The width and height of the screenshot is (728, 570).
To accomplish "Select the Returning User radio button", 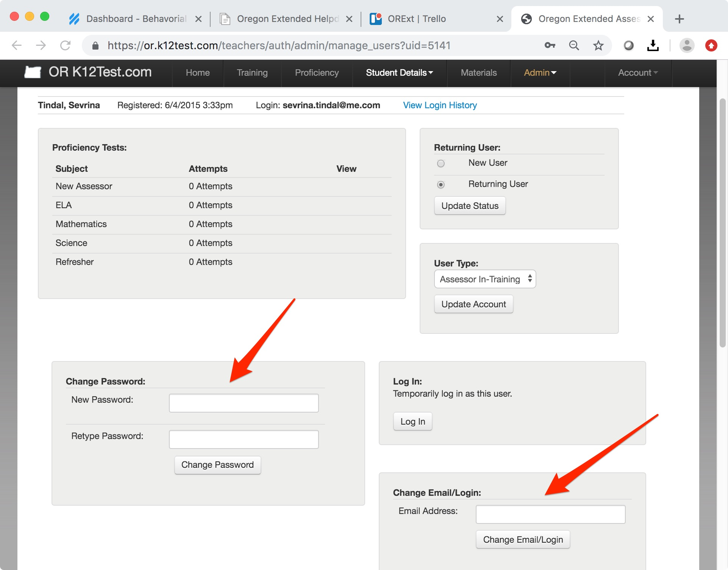I will [x=441, y=185].
